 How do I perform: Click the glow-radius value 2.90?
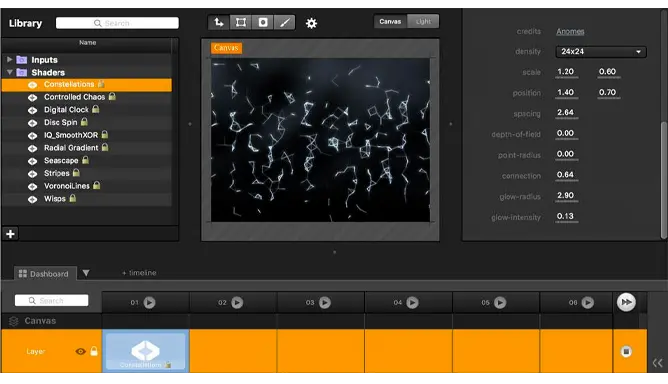click(565, 196)
